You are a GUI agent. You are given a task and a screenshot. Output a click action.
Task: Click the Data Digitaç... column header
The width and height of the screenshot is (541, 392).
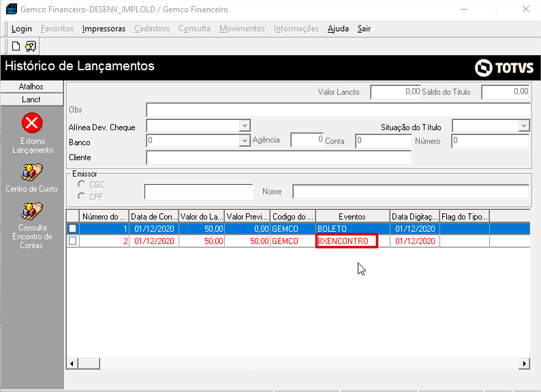coord(415,216)
